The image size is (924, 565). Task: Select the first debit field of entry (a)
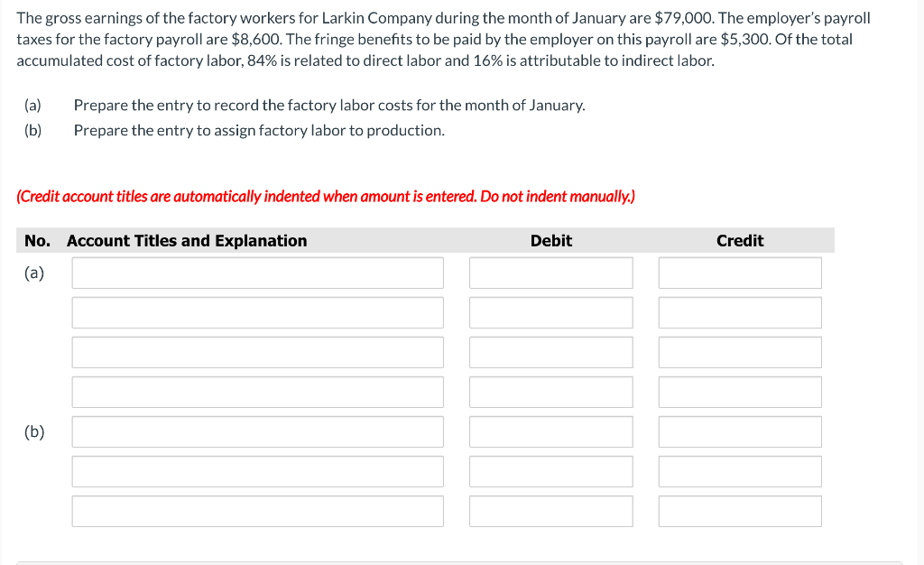coord(551,273)
